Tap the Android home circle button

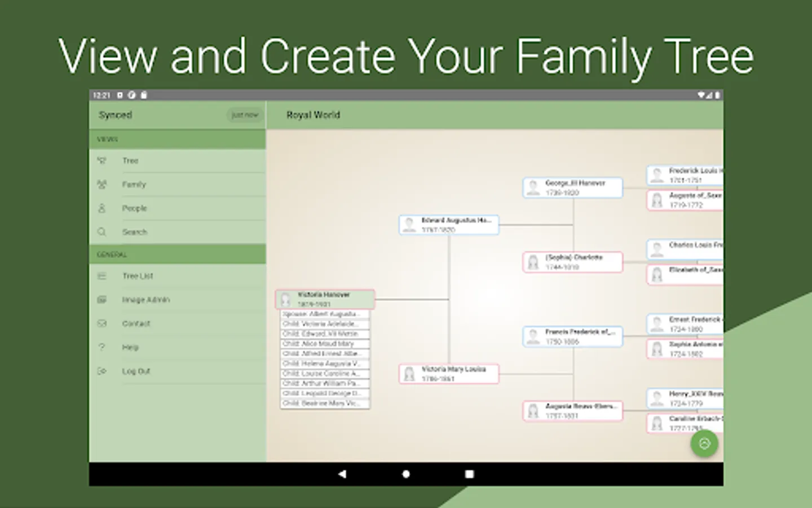point(406,474)
